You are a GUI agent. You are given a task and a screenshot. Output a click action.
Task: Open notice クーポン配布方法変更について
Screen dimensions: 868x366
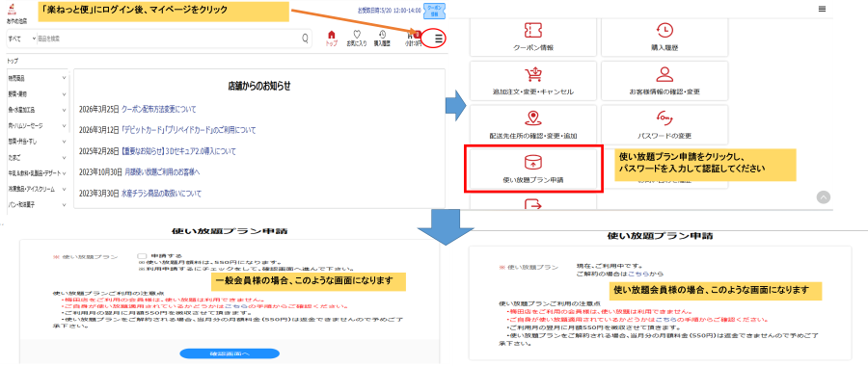click(158, 110)
